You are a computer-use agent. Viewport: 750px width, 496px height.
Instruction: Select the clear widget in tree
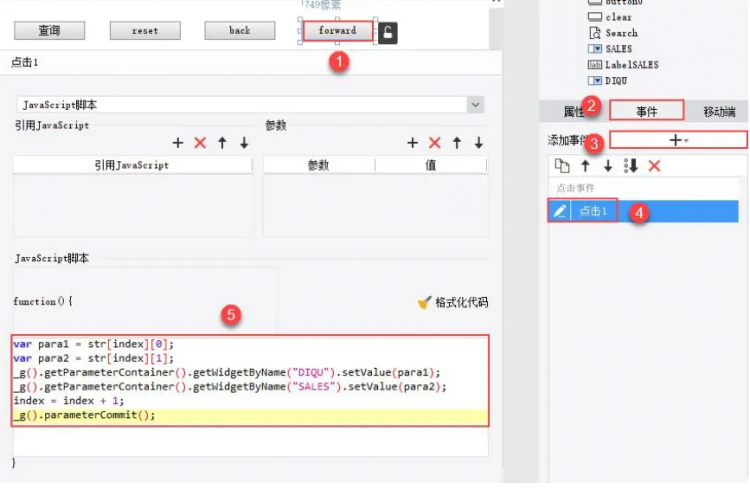[610, 17]
